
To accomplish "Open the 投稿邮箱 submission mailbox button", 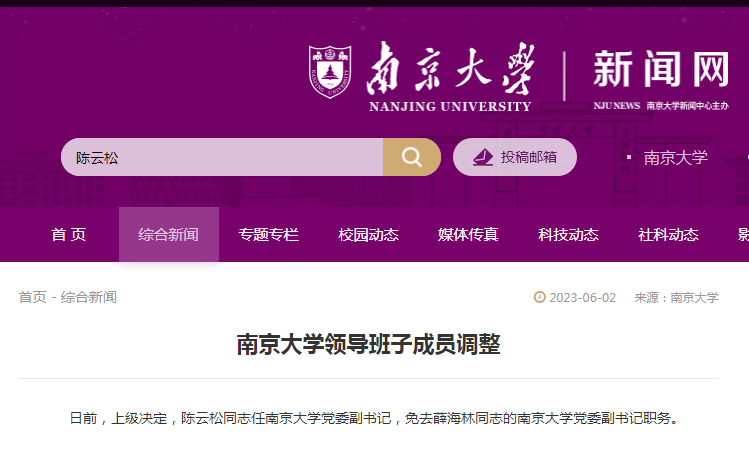I will [x=514, y=157].
